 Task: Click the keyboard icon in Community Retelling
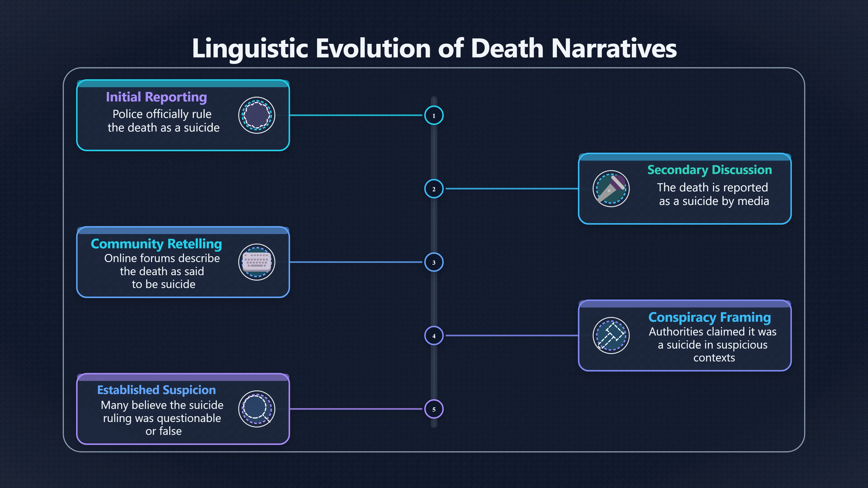(257, 262)
